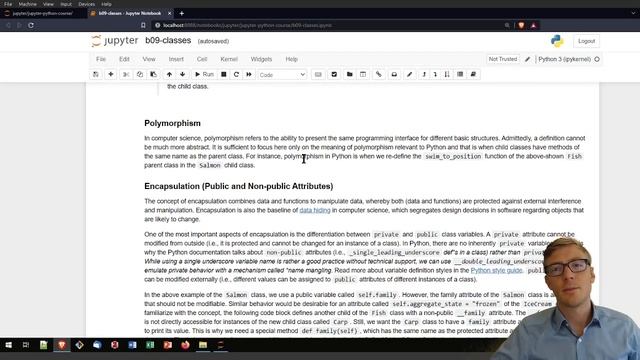Copy selected cells icon
This screenshot has width=640, height=360.
[140, 74]
